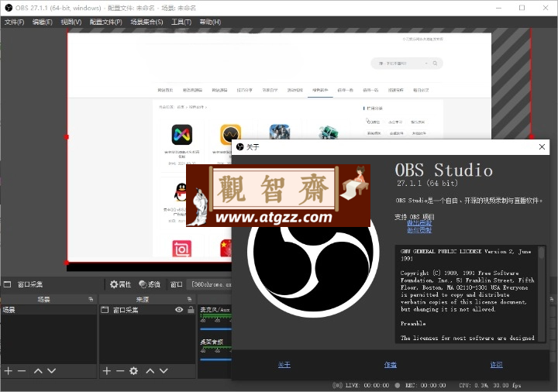Remove the selected scene with minus button
Screen dimensions: 558x392
[x=22, y=371]
